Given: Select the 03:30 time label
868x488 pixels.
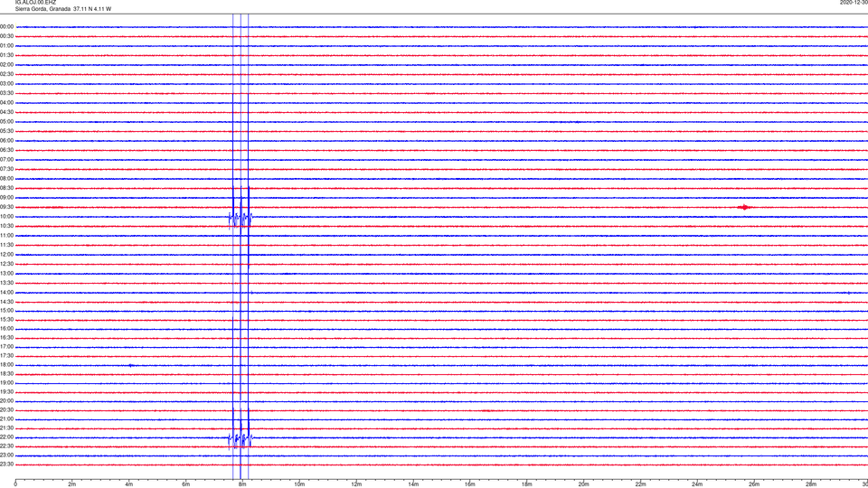Looking at the screenshot, I should pos(6,93).
